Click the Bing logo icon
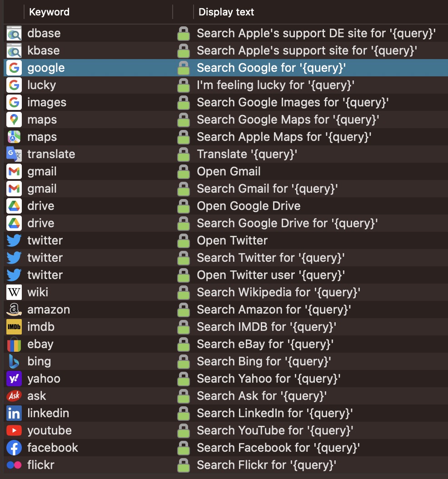448x479 pixels. (14, 361)
